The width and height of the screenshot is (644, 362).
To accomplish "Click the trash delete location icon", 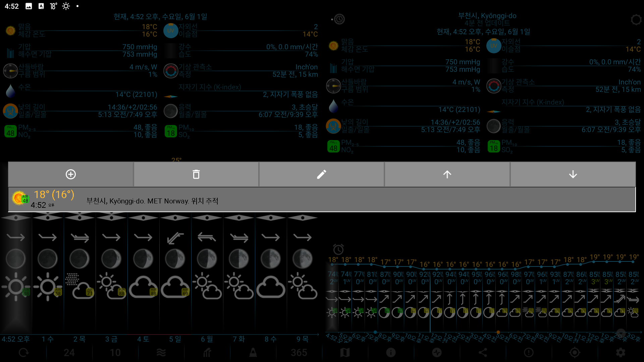I will tap(196, 174).
